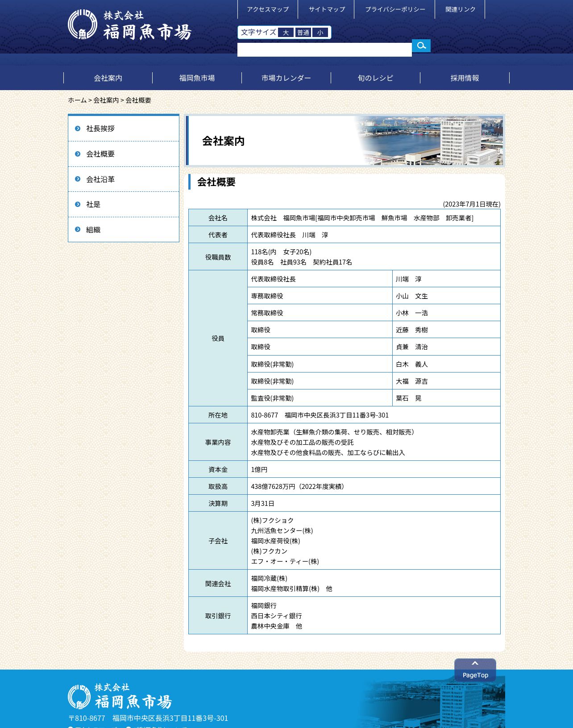Click the name 大福 源吉
The height and width of the screenshot is (728, 573).
pos(412,381)
